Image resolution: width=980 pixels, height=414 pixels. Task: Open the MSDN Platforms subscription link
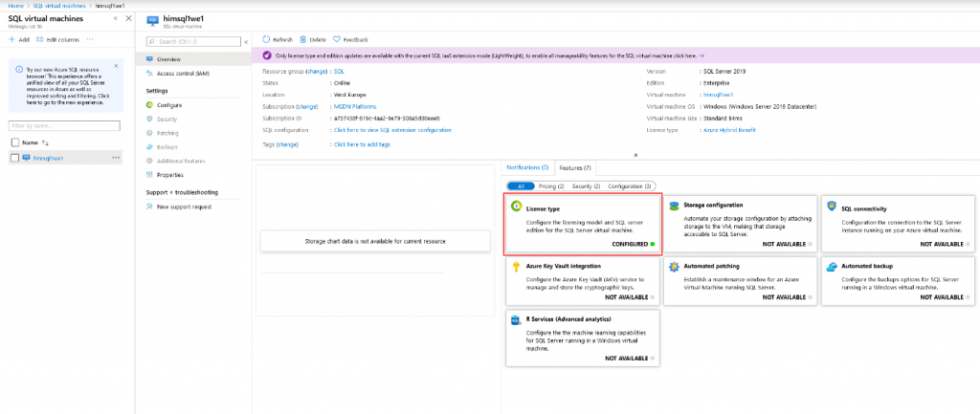355,107
